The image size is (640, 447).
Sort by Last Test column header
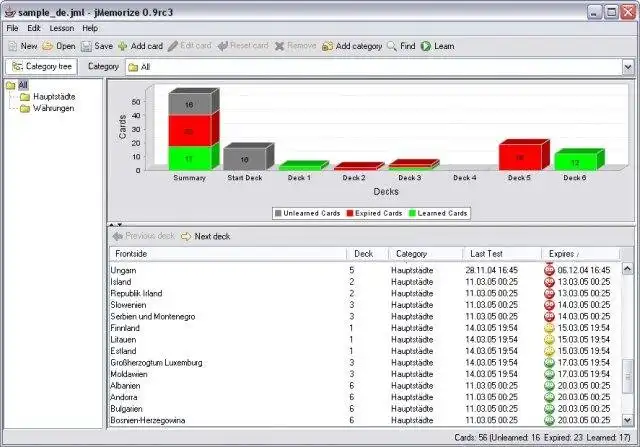point(502,254)
